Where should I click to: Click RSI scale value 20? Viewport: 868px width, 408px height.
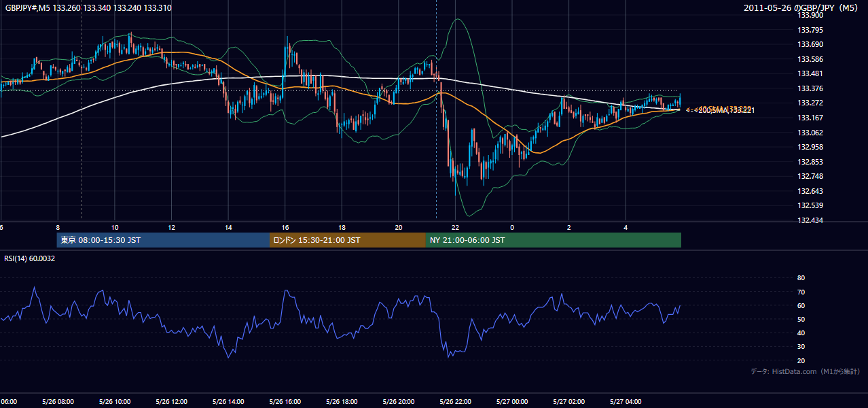[x=801, y=360]
